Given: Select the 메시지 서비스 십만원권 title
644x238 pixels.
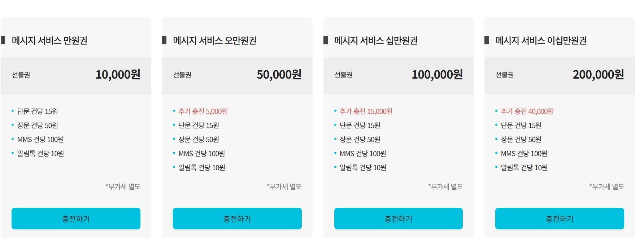Looking at the screenshot, I should (376, 40).
